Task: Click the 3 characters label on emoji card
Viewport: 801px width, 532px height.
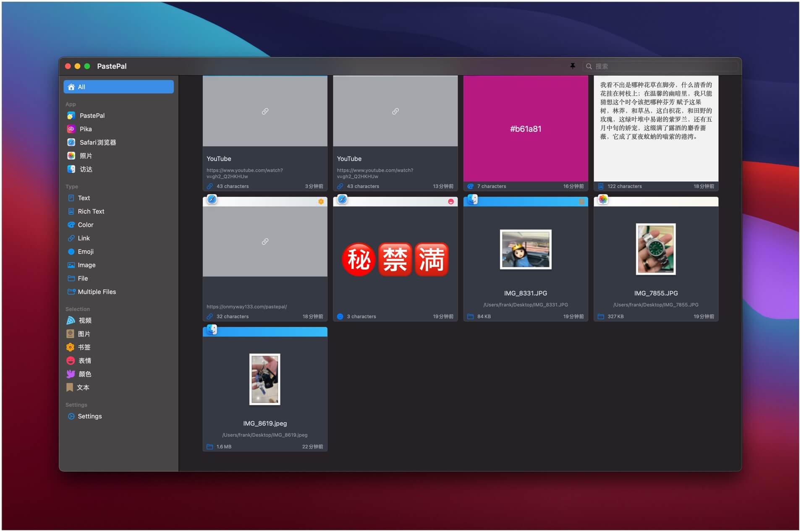Action: click(361, 317)
